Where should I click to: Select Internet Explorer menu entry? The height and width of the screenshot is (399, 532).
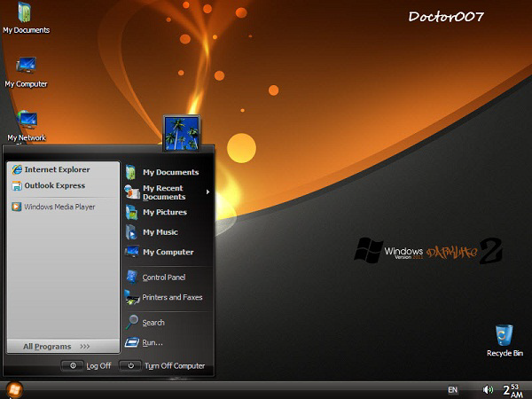pyautogui.click(x=63, y=169)
